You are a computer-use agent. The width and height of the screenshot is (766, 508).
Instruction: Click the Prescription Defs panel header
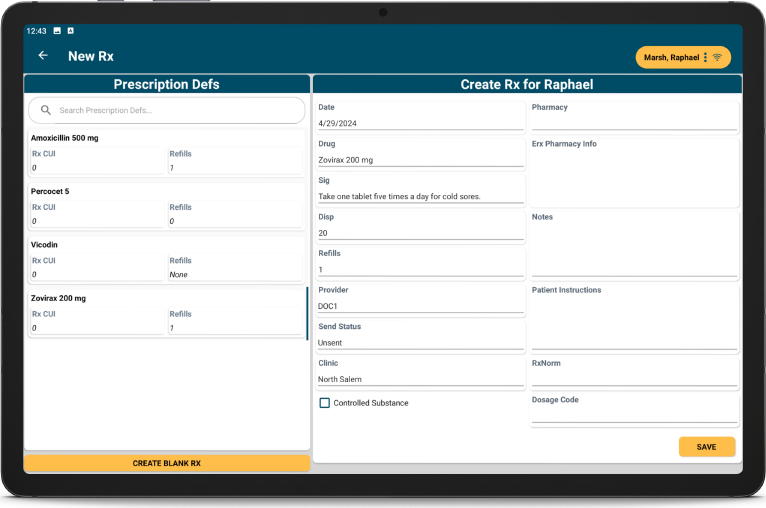pyautogui.click(x=167, y=84)
